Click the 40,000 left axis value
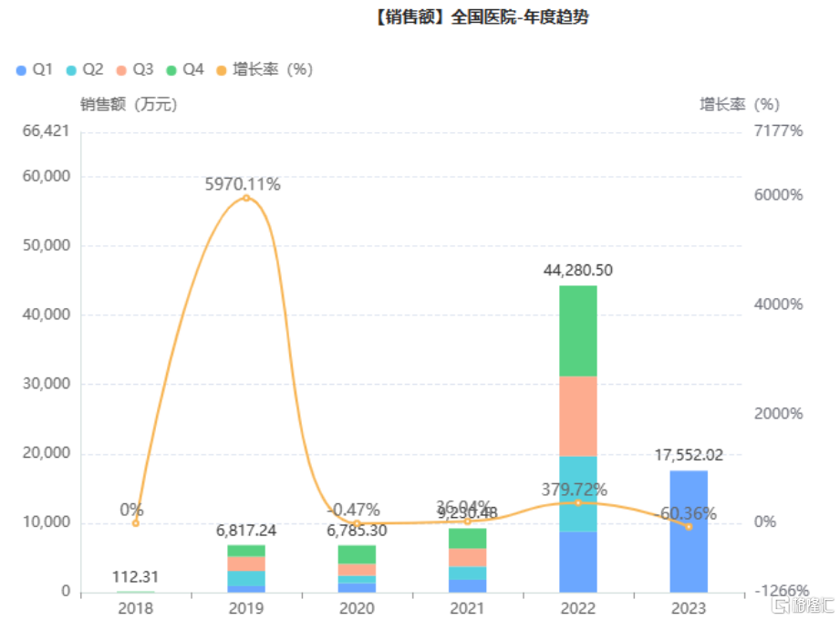 click(x=47, y=315)
